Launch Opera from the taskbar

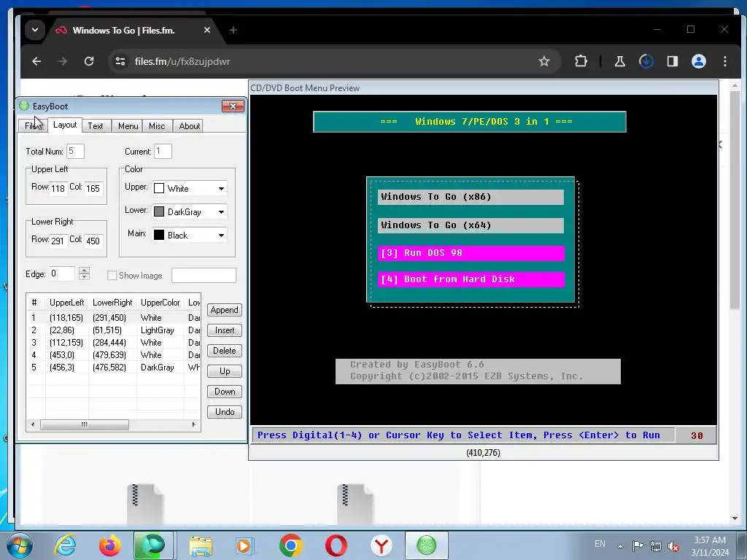point(336,545)
